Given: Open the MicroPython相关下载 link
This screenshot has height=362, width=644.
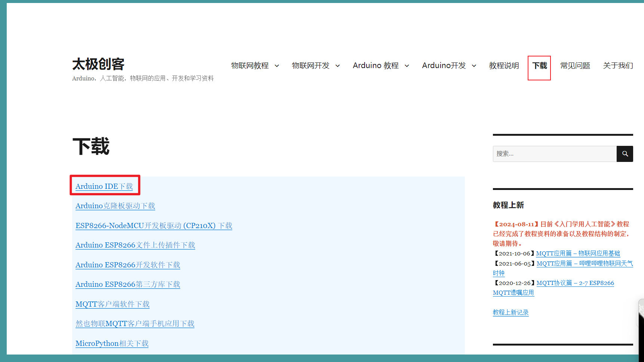Looking at the screenshot, I should (x=112, y=343).
